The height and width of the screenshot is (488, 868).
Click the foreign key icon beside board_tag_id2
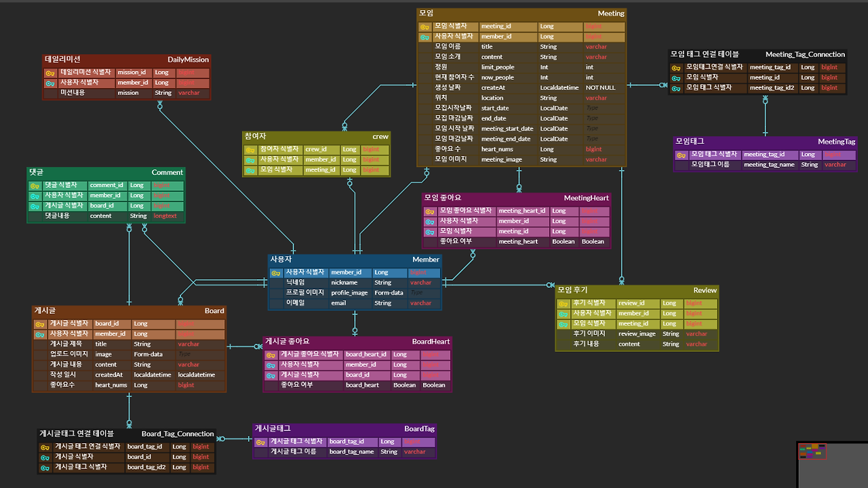tap(45, 468)
